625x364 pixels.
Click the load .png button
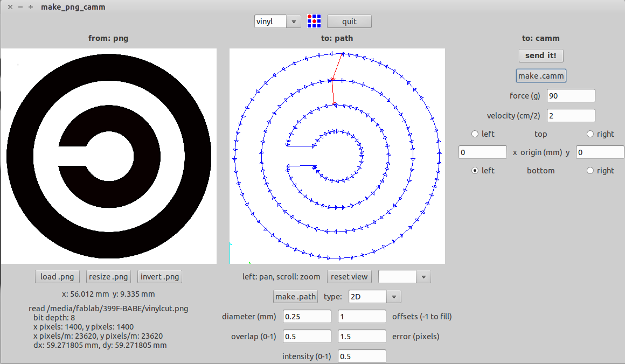(57, 276)
